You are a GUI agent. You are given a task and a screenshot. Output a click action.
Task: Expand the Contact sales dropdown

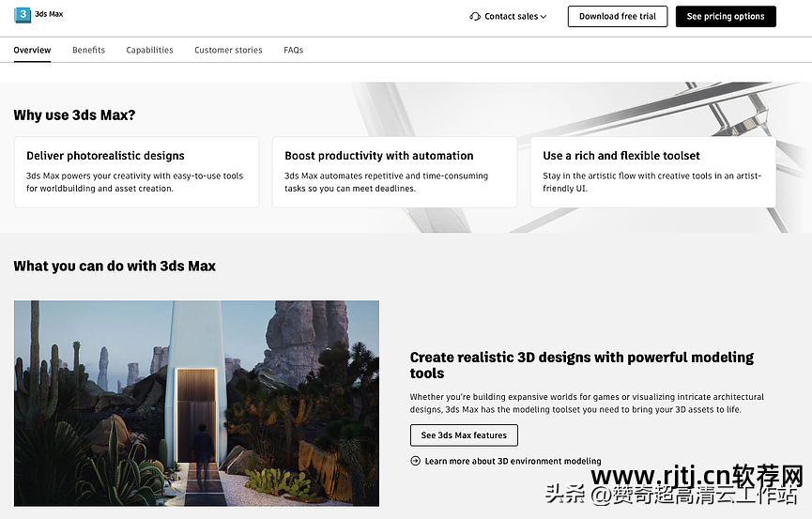508,17
